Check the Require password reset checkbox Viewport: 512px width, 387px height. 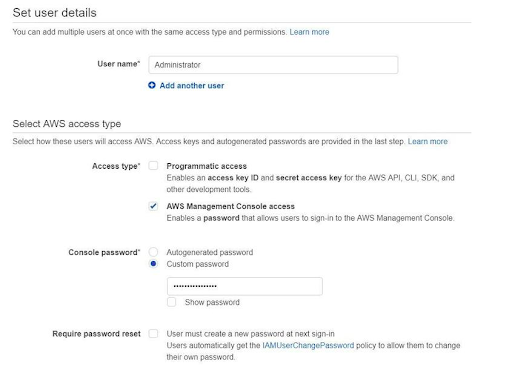(x=153, y=333)
